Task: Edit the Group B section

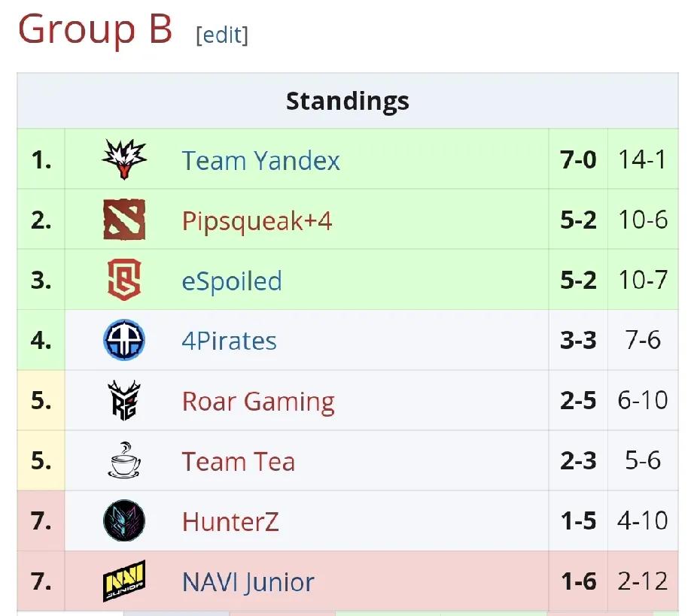Action: click(x=222, y=35)
